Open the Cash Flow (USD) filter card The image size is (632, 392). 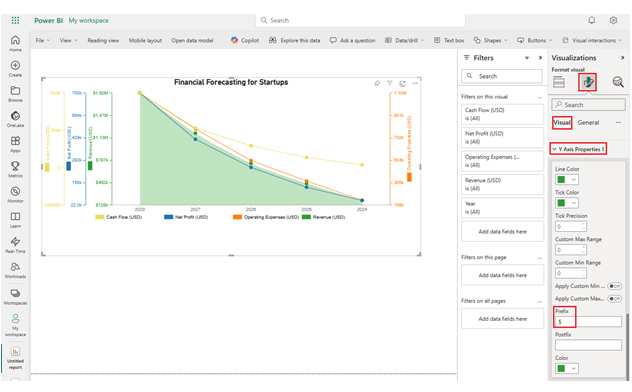click(x=502, y=114)
